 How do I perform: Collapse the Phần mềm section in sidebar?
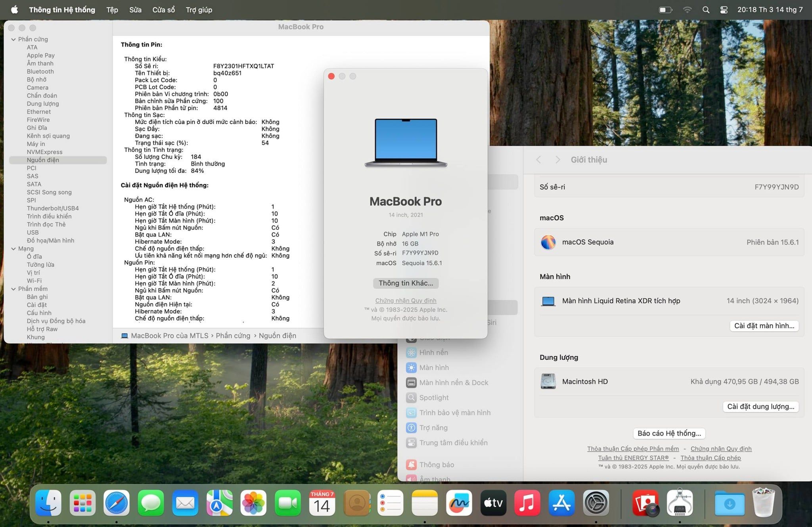13,289
